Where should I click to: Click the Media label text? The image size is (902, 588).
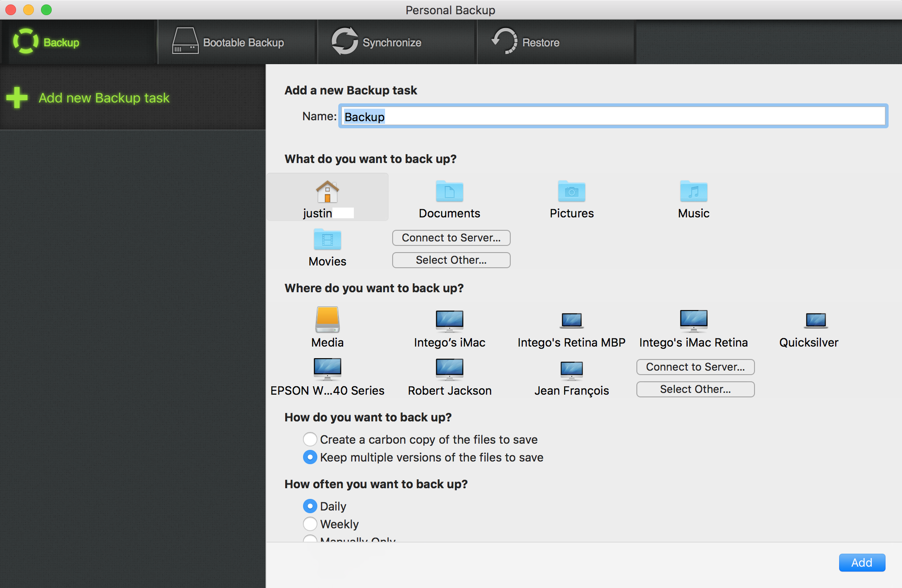coord(328,343)
